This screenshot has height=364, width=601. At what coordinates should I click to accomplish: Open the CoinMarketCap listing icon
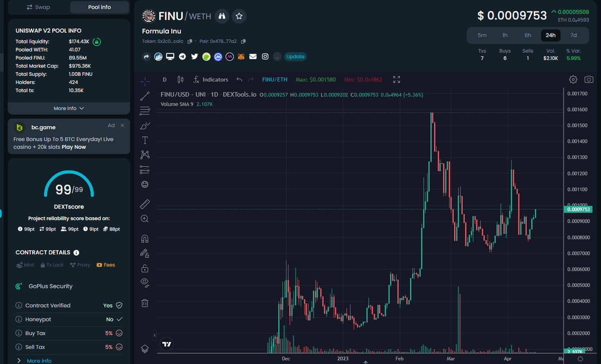[x=218, y=57]
